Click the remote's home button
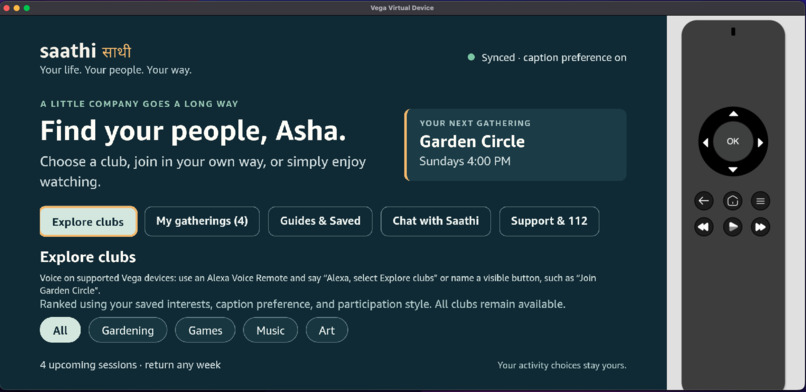Viewport: 806px width, 392px height. [732, 201]
